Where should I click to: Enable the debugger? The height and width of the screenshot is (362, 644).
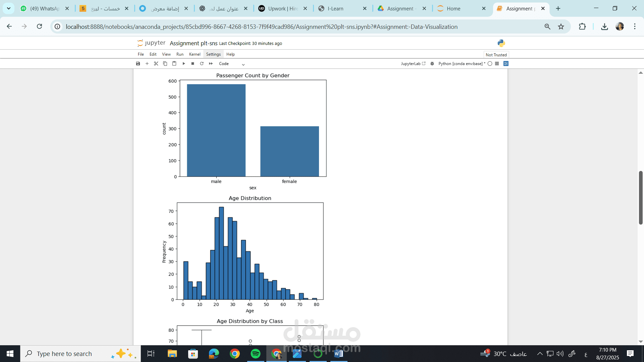432,63
